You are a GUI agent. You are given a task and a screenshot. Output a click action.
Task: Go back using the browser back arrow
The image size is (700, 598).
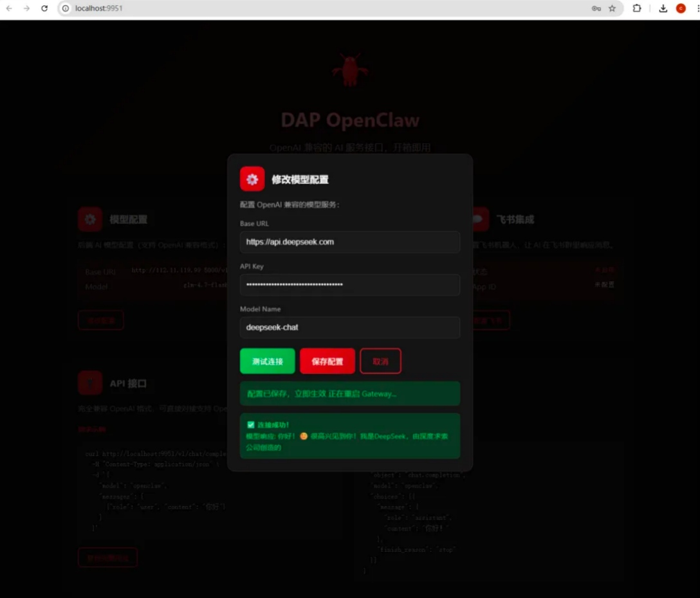pyautogui.click(x=9, y=8)
